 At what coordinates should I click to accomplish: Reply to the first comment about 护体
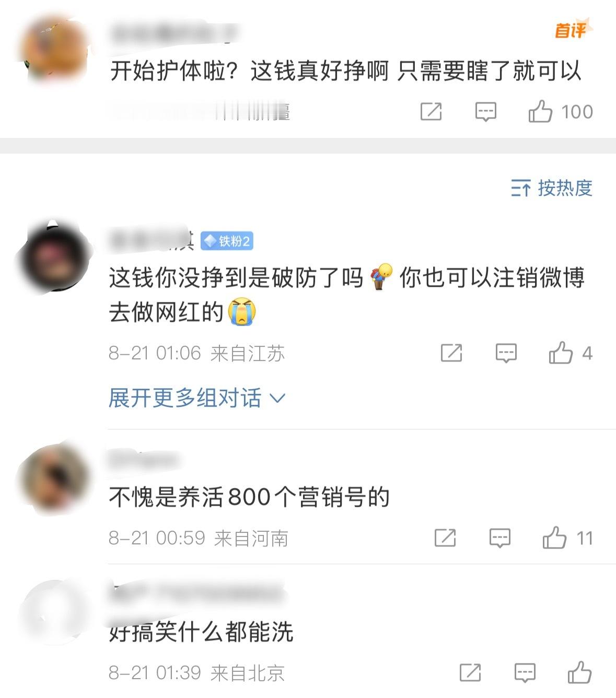tap(485, 112)
